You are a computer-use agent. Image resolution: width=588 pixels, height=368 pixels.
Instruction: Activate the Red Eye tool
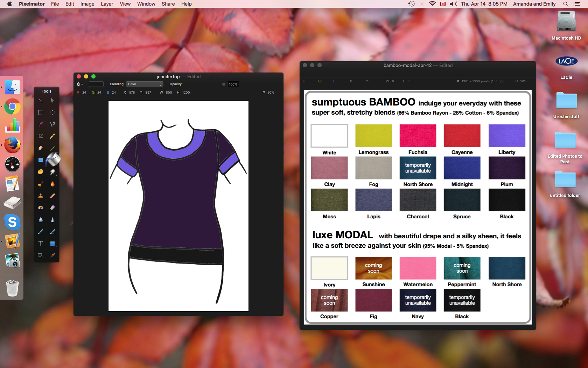click(41, 208)
